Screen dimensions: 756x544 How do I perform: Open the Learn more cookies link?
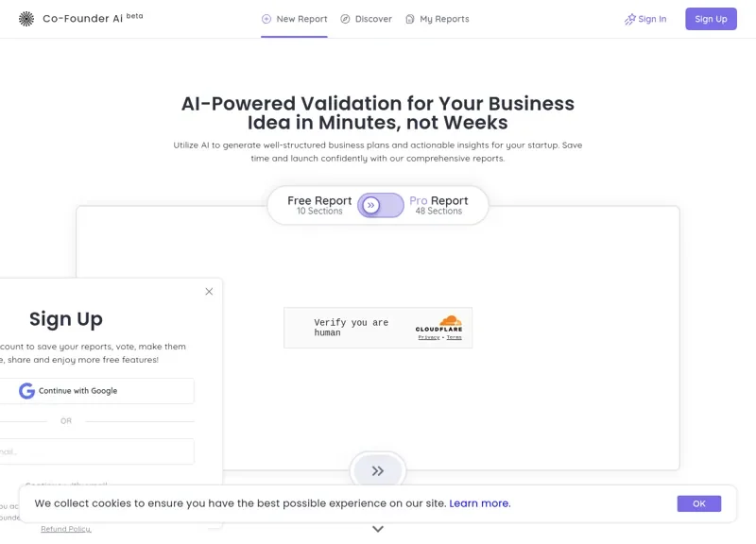coord(479,503)
